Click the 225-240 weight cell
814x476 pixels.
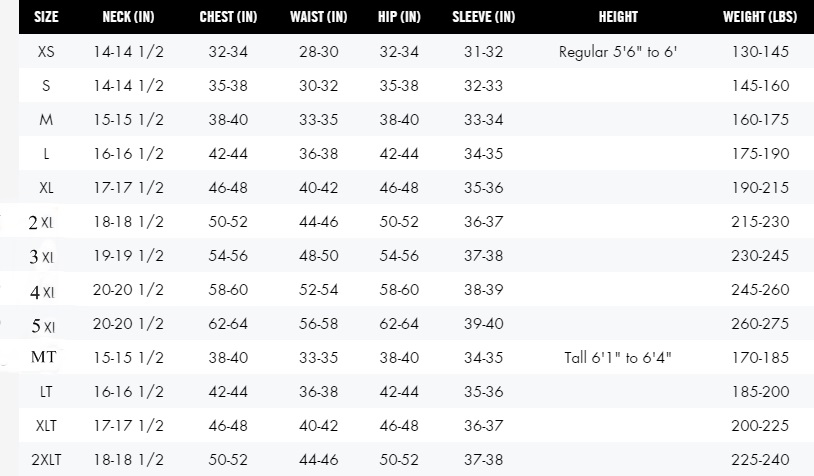click(x=760, y=459)
